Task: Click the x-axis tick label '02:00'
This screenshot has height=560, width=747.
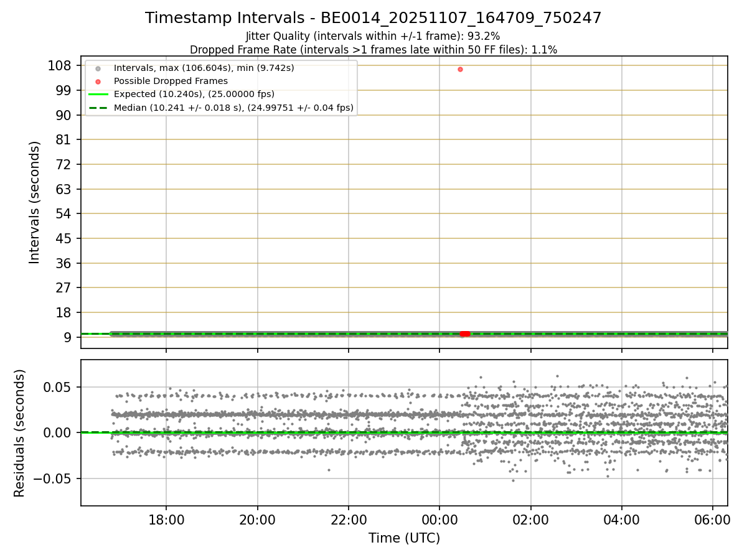Action: 530,520
